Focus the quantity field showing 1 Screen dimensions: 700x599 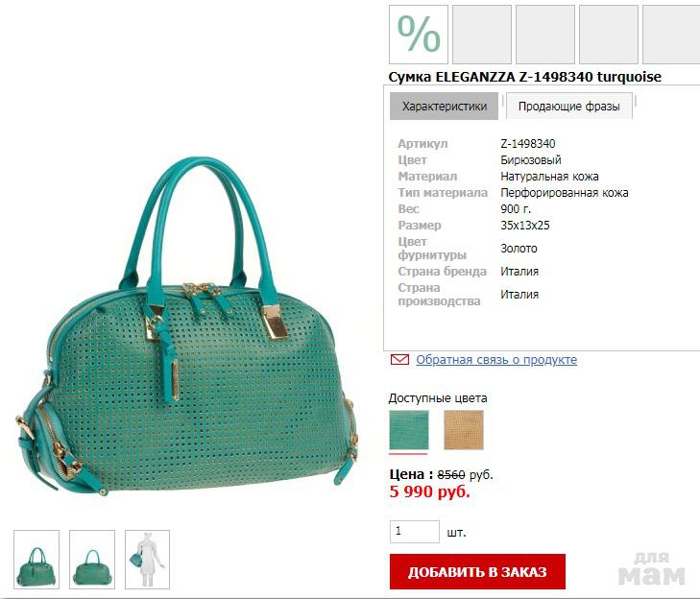[x=415, y=532]
